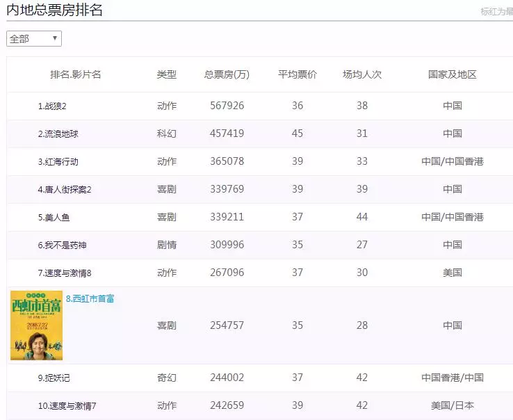Screen dimensions: 513x420
Task: Click box office value 309996
Action: pyautogui.click(x=227, y=245)
